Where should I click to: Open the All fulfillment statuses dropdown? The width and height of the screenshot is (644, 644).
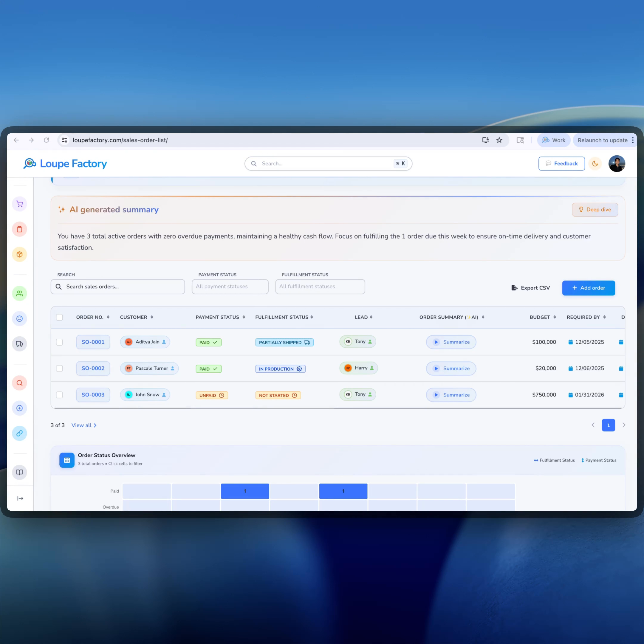(320, 287)
